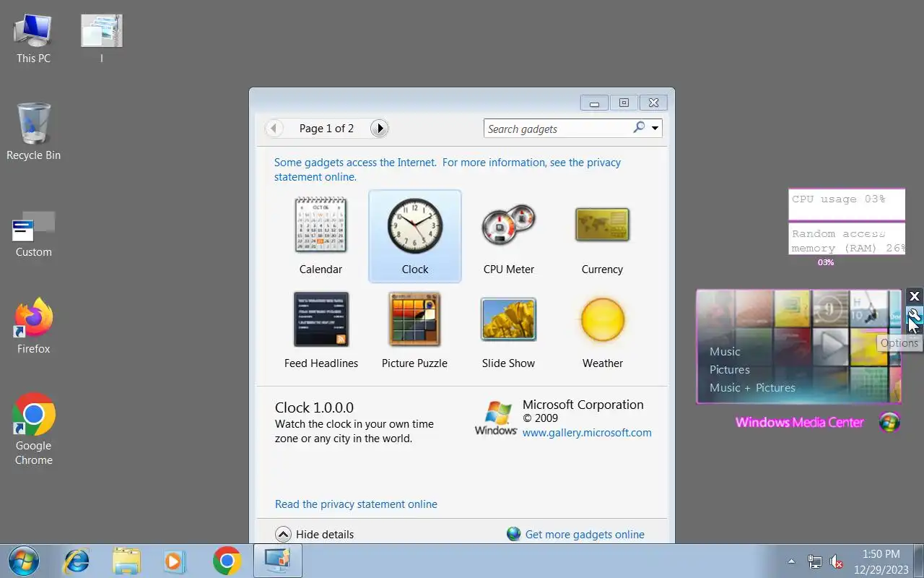
Task: Open Google Chrome desktop shortcut
Action: click(34, 429)
